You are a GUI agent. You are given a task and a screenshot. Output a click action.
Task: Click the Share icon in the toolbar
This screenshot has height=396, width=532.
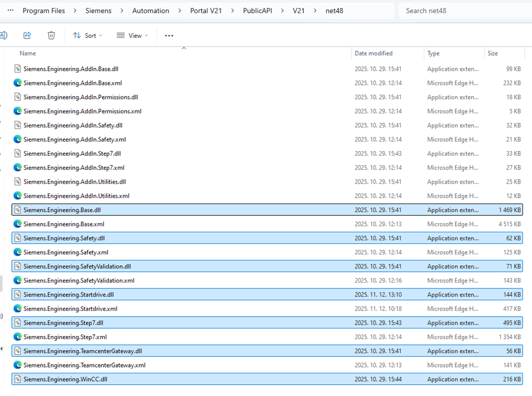[27, 35]
